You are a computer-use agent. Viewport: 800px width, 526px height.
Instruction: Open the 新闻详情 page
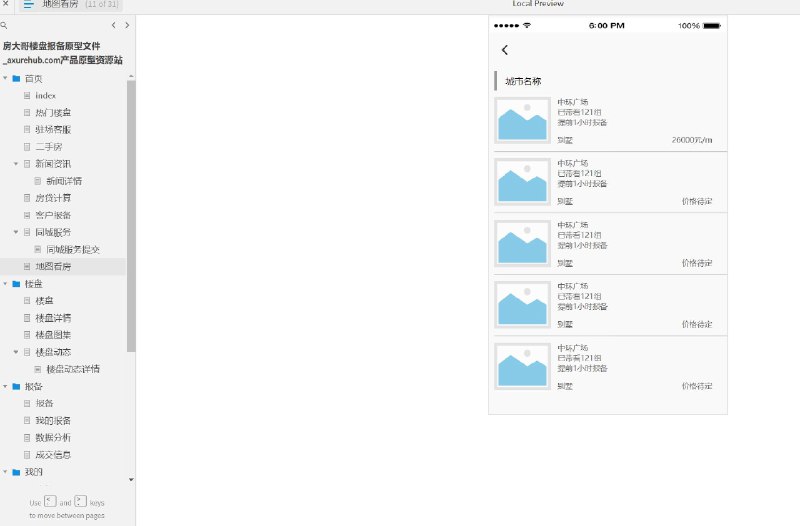pyautogui.click(x=64, y=181)
